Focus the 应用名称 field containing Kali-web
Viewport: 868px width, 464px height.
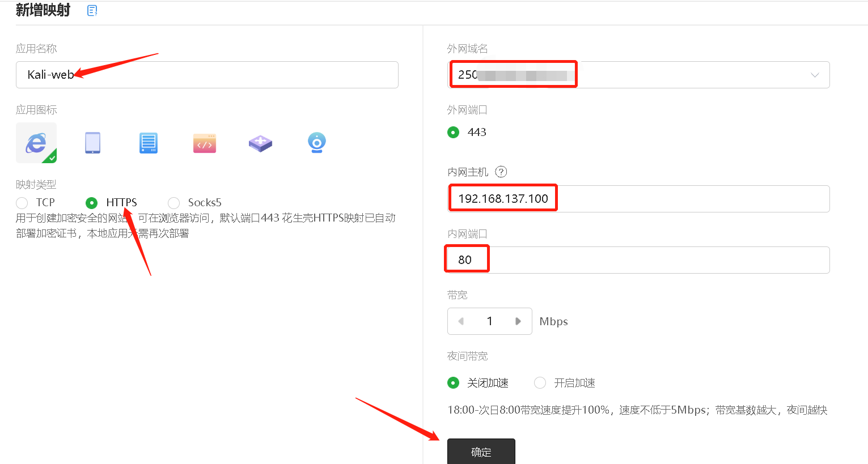point(207,75)
